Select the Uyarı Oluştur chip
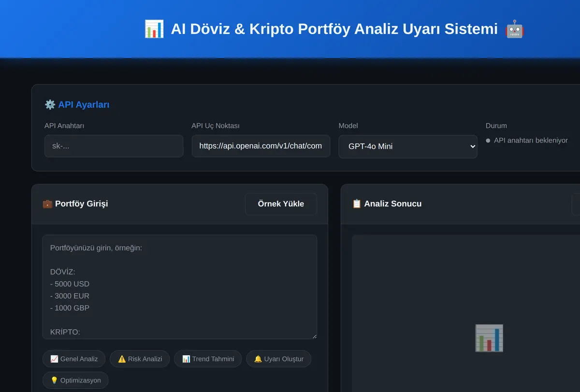The width and height of the screenshot is (580, 392). [278, 359]
